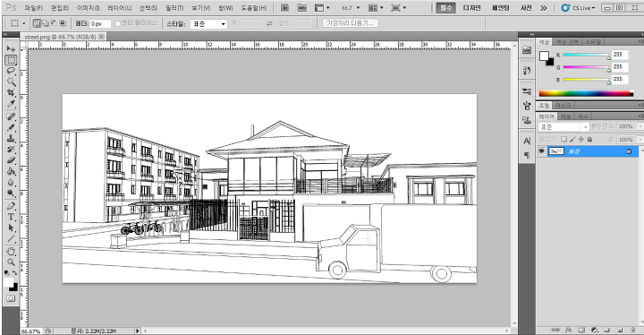Choose Subtract from Selection mode
Image resolution: width=644 pixels, height=335 pixels.
54,23
